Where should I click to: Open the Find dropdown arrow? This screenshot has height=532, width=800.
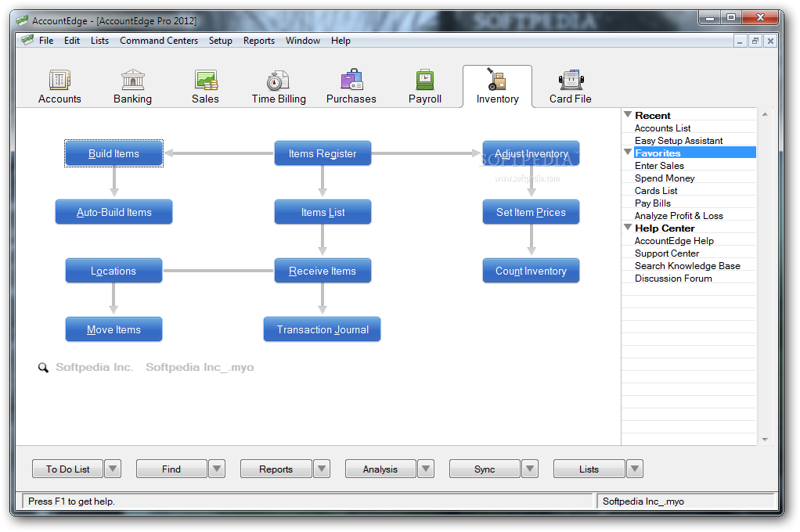point(217,469)
